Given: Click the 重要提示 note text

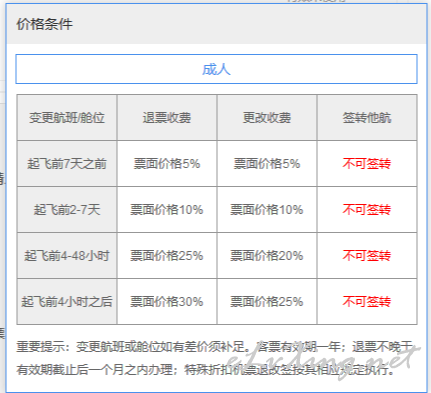Looking at the screenshot, I should (x=215, y=358).
